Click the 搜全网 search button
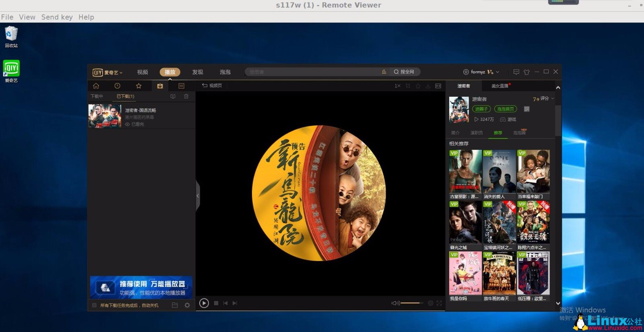 point(404,72)
